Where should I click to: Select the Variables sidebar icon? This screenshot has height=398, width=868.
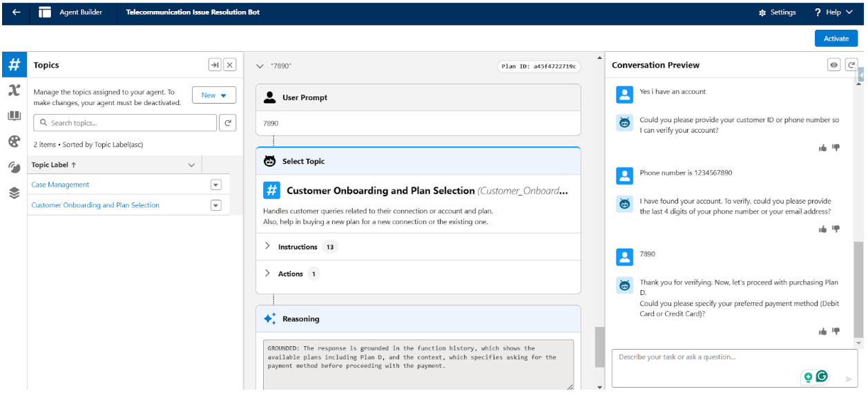(14, 90)
